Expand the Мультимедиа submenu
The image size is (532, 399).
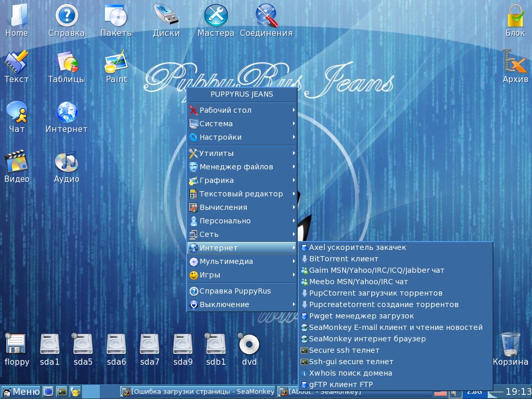pos(242,262)
